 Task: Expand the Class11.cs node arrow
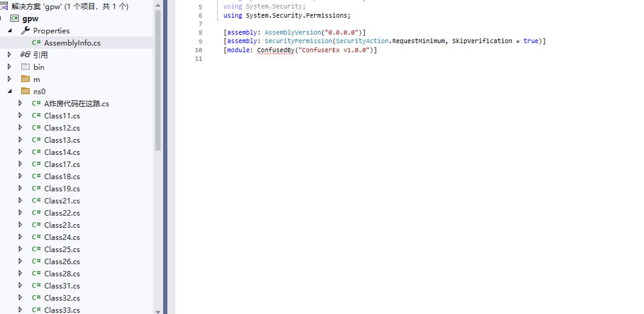click(20, 115)
